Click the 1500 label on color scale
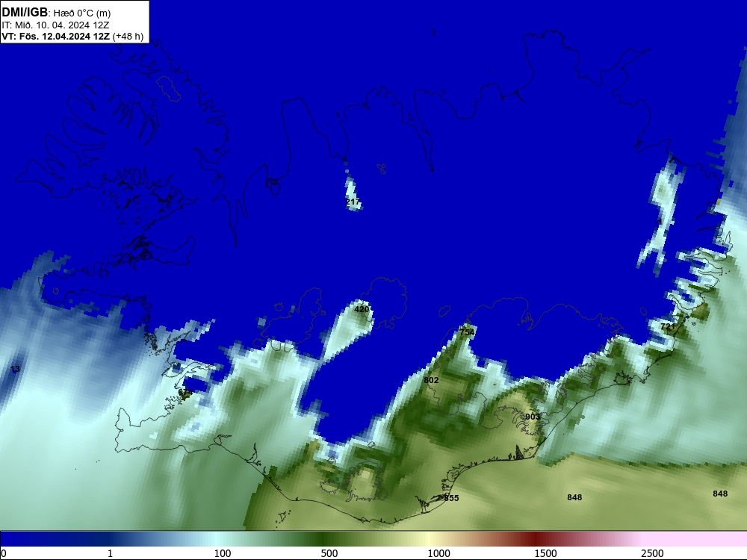The height and width of the screenshot is (560, 747). (545, 553)
